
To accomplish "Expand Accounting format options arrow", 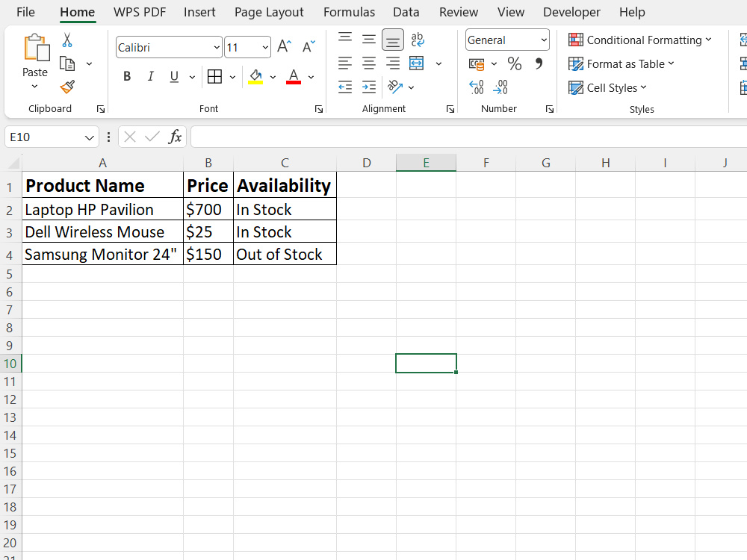I will 494,63.
